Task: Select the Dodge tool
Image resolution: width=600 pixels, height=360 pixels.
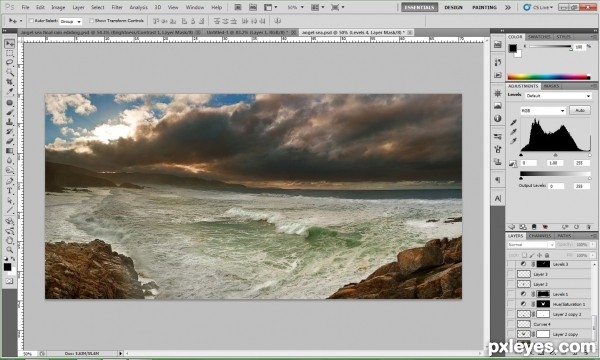Action: pyautogui.click(x=10, y=170)
